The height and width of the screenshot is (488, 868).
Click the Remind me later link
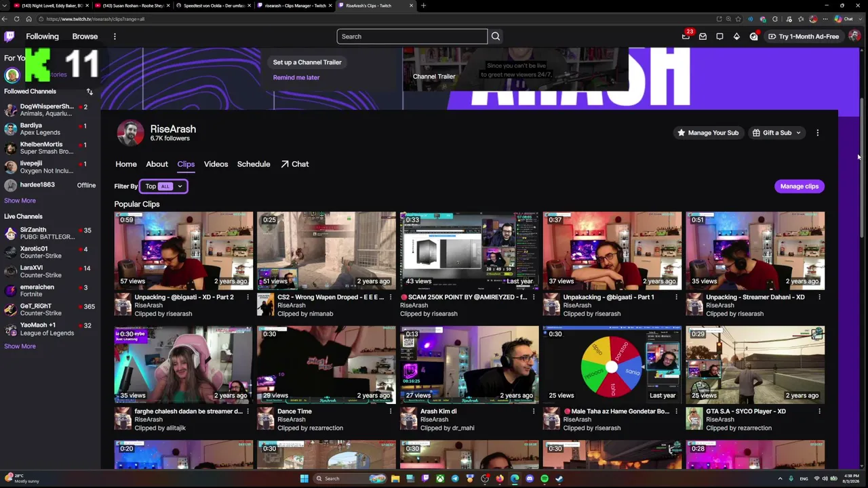point(296,77)
